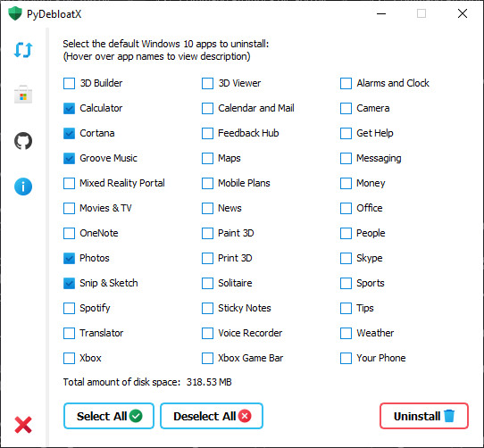The height and width of the screenshot is (448, 484).
Task: Close the PyDebloatX window
Action: (x=462, y=13)
